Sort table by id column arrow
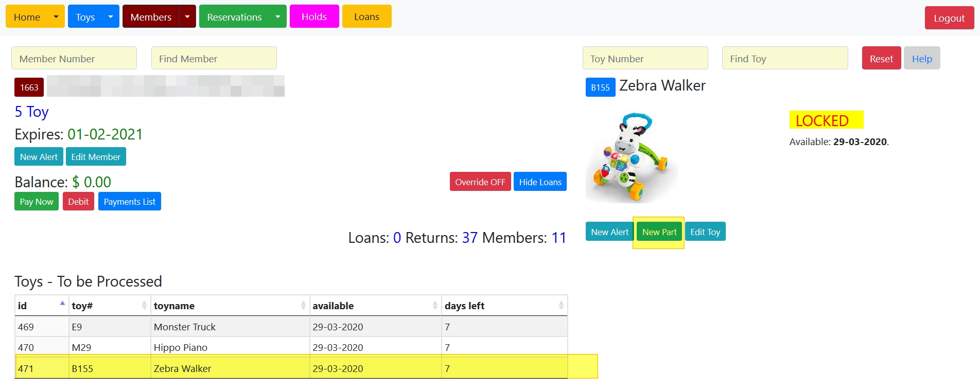This screenshot has width=980, height=390. pyautogui.click(x=62, y=305)
